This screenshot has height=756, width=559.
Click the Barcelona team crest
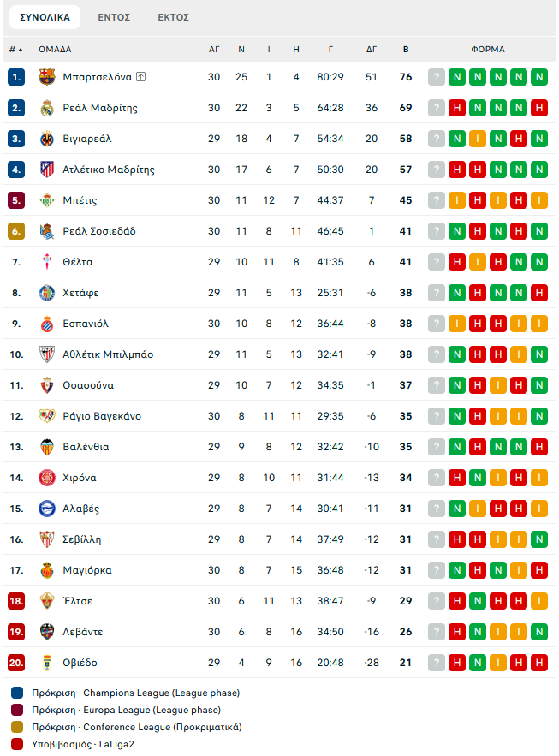point(47,77)
